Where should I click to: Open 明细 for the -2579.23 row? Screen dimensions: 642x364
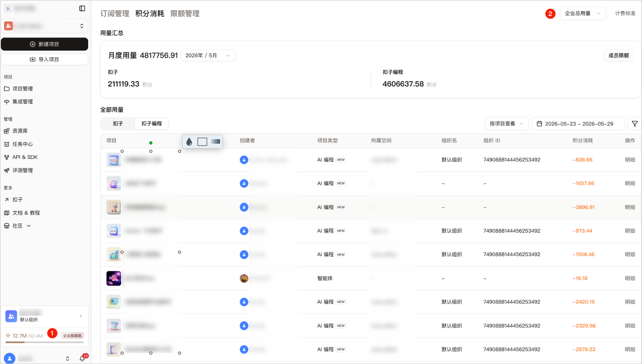630,349
